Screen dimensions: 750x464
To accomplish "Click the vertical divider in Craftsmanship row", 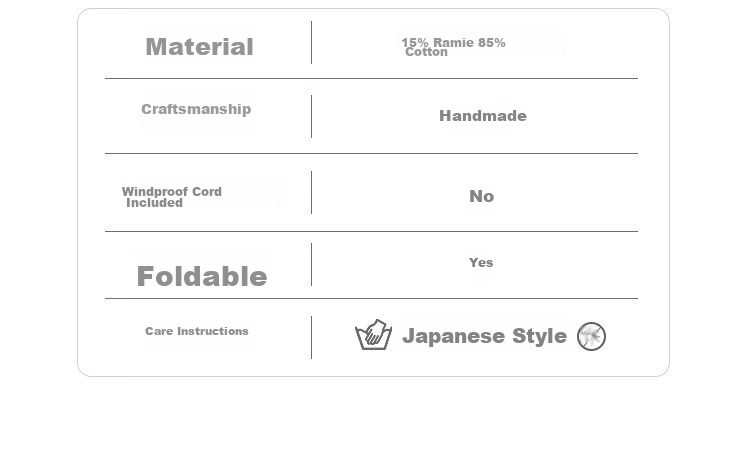I will pyautogui.click(x=311, y=116).
